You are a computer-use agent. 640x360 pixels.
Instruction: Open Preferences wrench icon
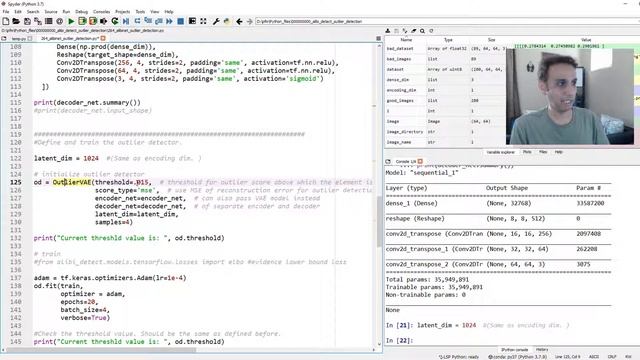(216, 21)
